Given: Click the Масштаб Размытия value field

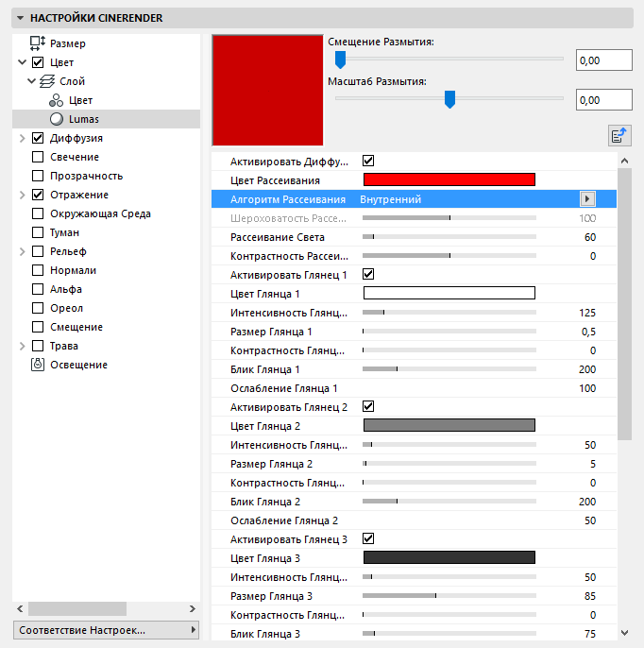Looking at the screenshot, I should click(x=604, y=100).
